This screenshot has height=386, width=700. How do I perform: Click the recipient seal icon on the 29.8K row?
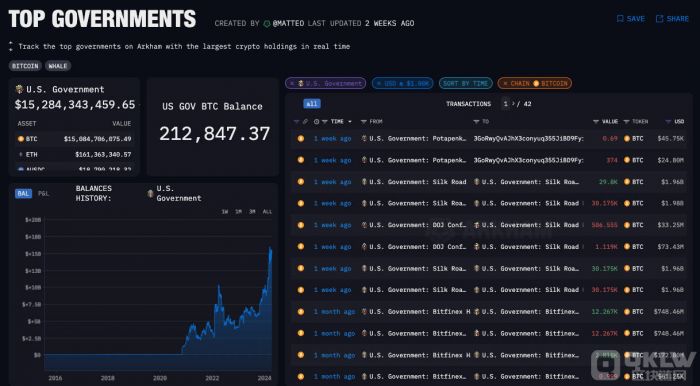pyautogui.click(x=477, y=182)
